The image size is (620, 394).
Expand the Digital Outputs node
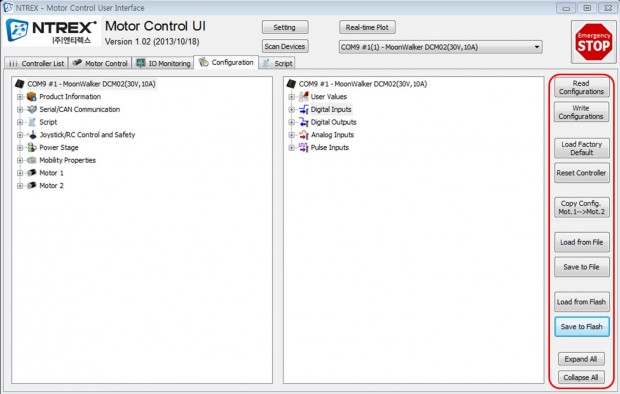click(x=292, y=122)
